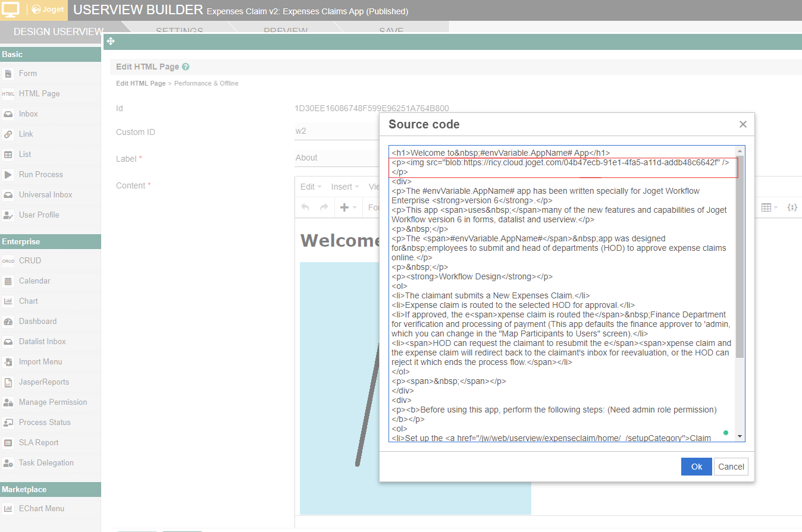Image resolution: width=802 pixels, height=532 pixels.
Task: Click the source code scroll-up arrow
Action: pyautogui.click(x=740, y=150)
